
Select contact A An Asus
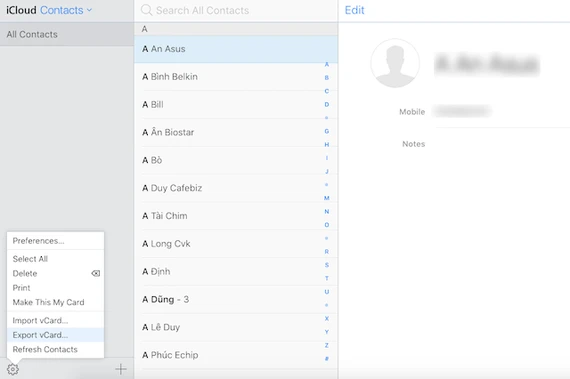[236, 49]
